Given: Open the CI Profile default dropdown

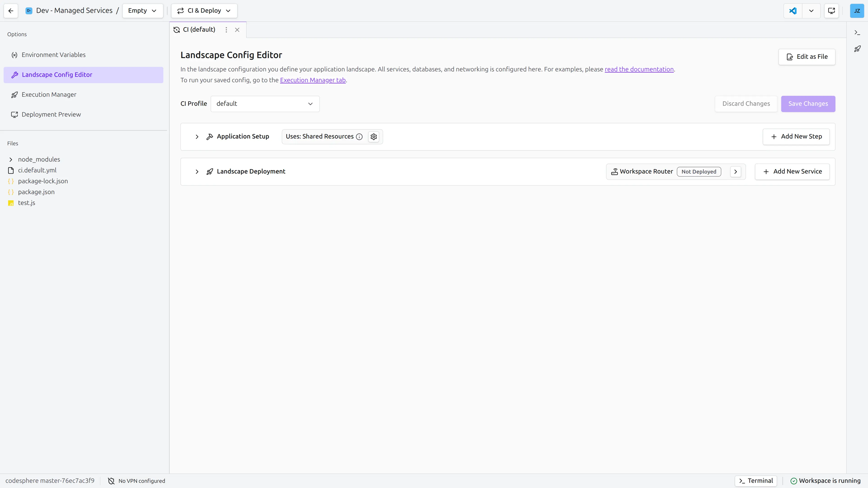Looking at the screenshot, I should point(265,104).
